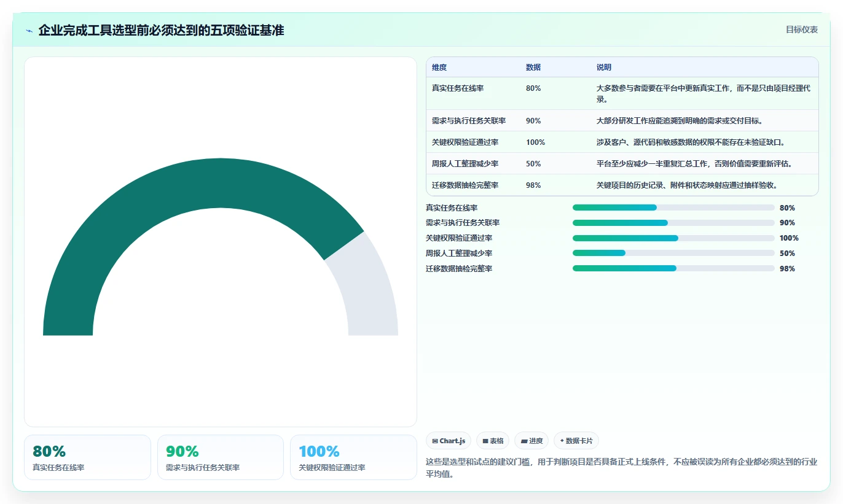Click the 维度 column header
Image resolution: width=843 pixels, height=504 pixels.
[x=439, y=68]
